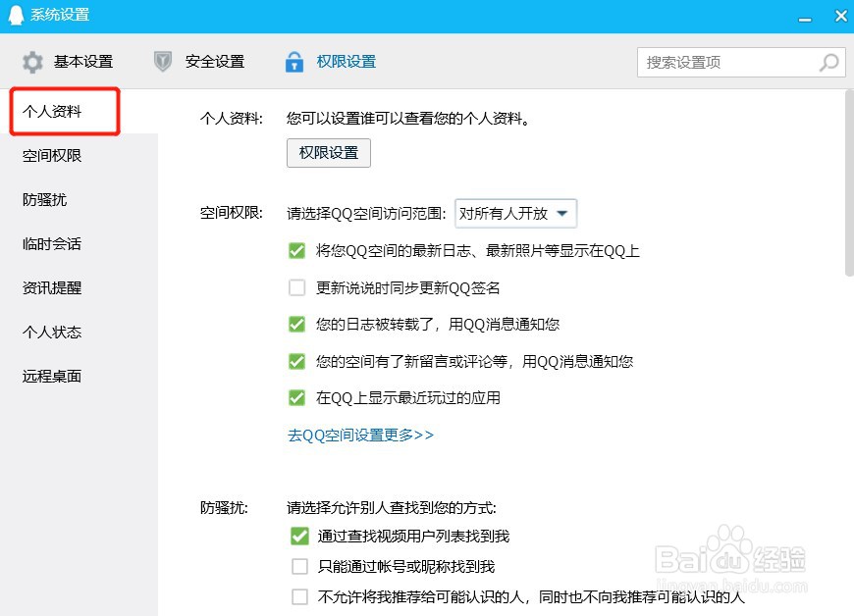The width and height of the screenshot is (854, 616).
Task: Click the blue lock icon for 权限设置
Action: [x=294, y=62]
